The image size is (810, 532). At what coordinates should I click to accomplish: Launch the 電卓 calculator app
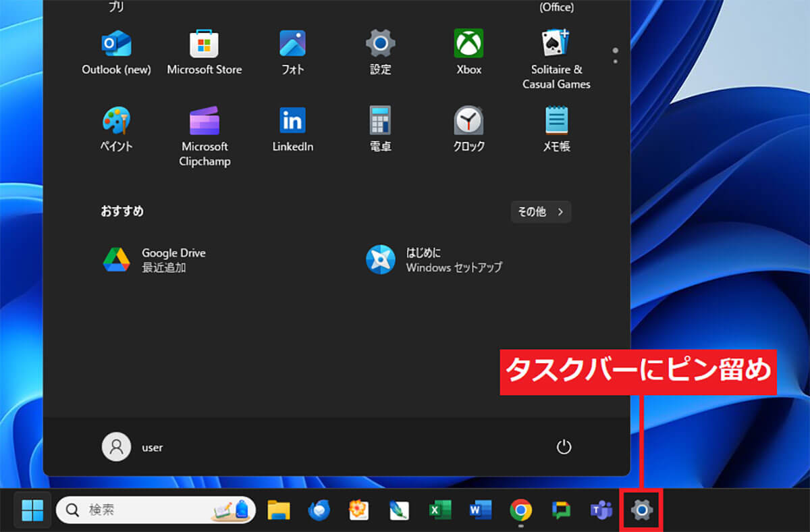tap(381, 130)
